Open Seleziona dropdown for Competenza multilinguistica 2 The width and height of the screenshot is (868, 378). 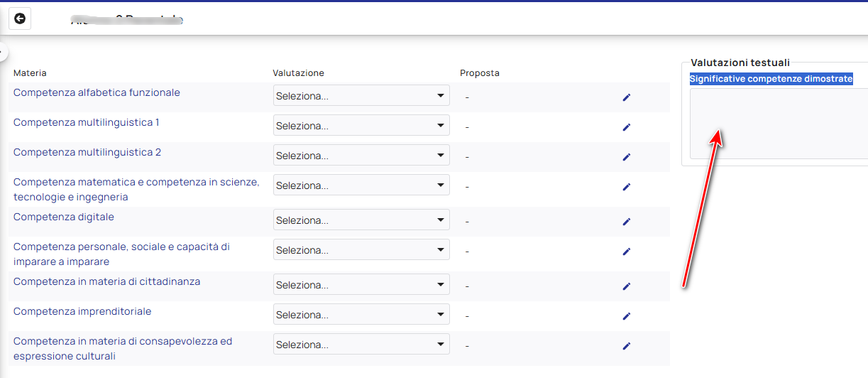[361, 156]
